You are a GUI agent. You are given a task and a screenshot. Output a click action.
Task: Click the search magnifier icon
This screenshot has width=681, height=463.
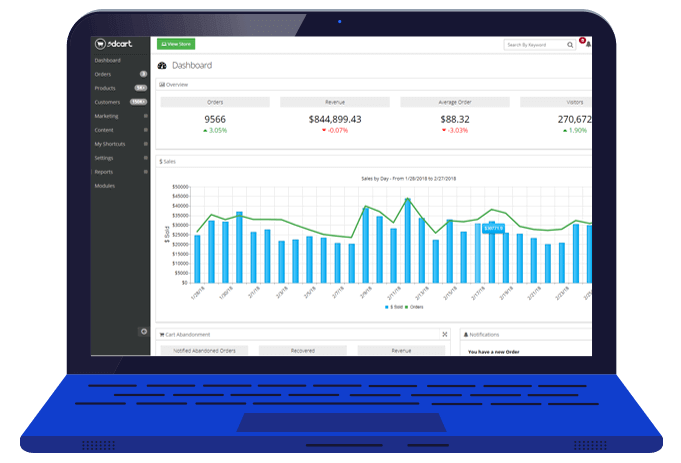tap(570, 45)
